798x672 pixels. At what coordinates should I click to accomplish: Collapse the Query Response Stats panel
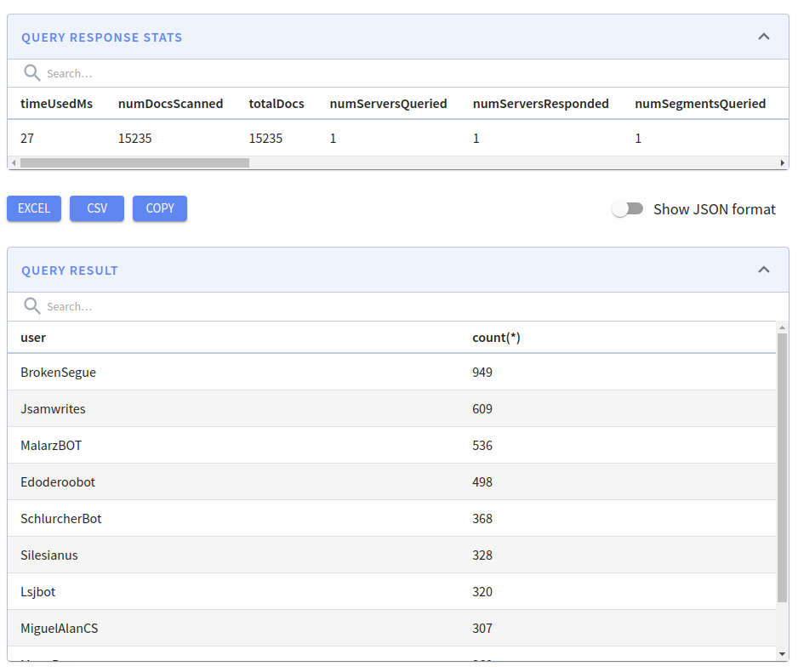(763, 37)
